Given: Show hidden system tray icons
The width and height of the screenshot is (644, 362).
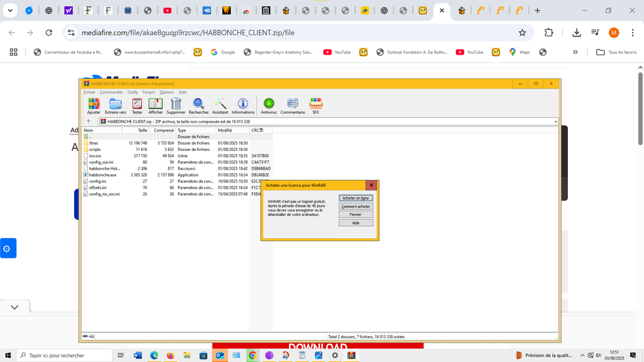Looking at the screenshot, I should (x=582, y=355).
